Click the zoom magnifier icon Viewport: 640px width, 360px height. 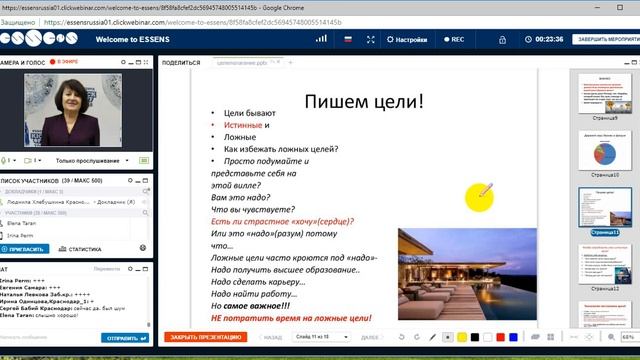(x=611, y=337)
